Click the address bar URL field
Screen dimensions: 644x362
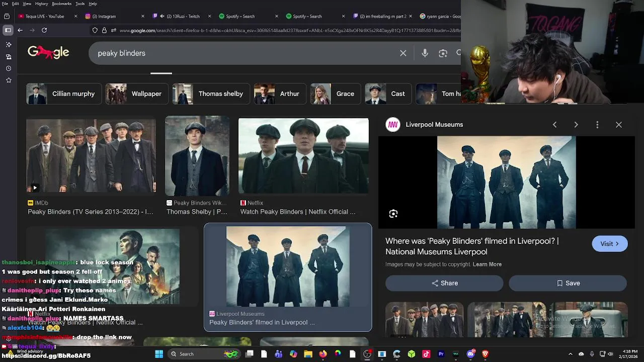(289, 30)
